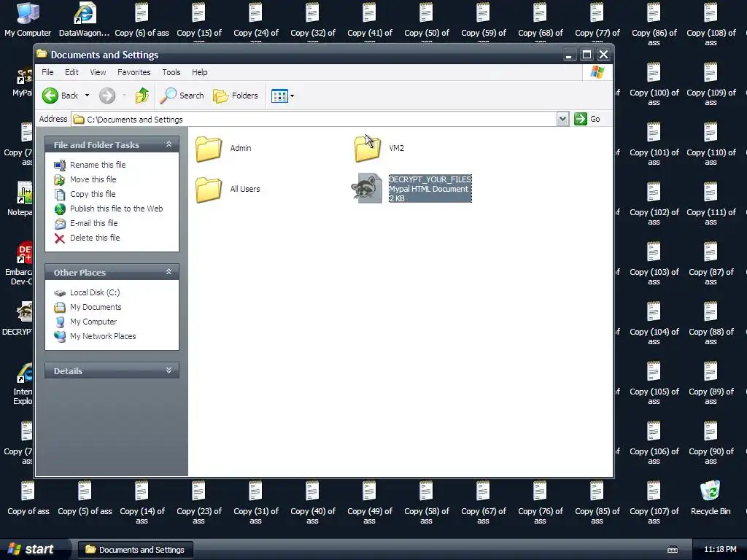Open the Back button history dropdown
This screenshot has width=747, height=560.
pyautogui.click(x=87, y=96)
